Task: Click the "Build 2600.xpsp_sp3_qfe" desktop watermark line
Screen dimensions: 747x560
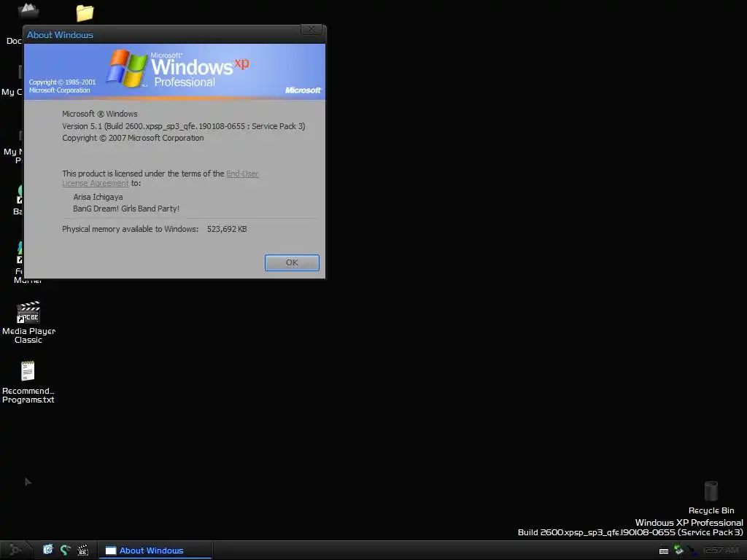Action: pyautogui.click(x=630, y=532)
